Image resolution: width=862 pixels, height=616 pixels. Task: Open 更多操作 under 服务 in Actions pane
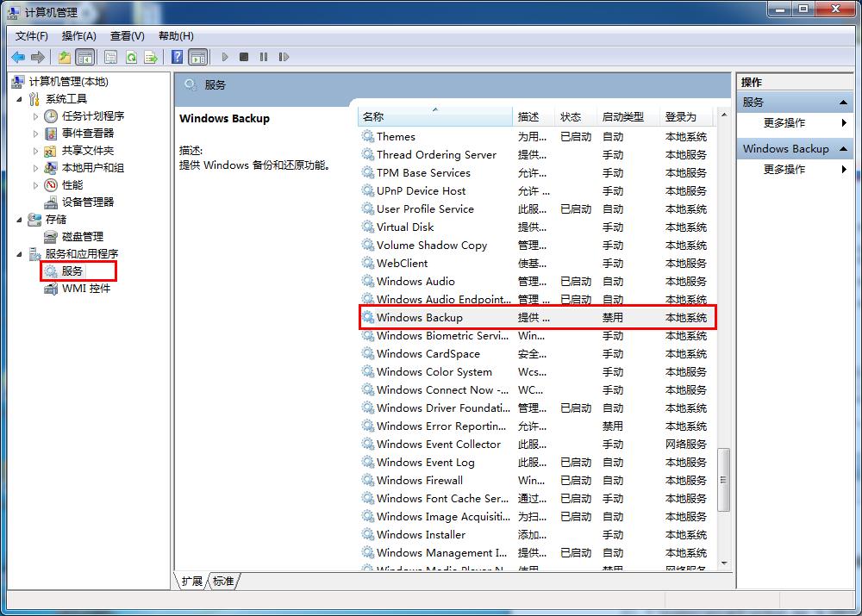(784, 123)
